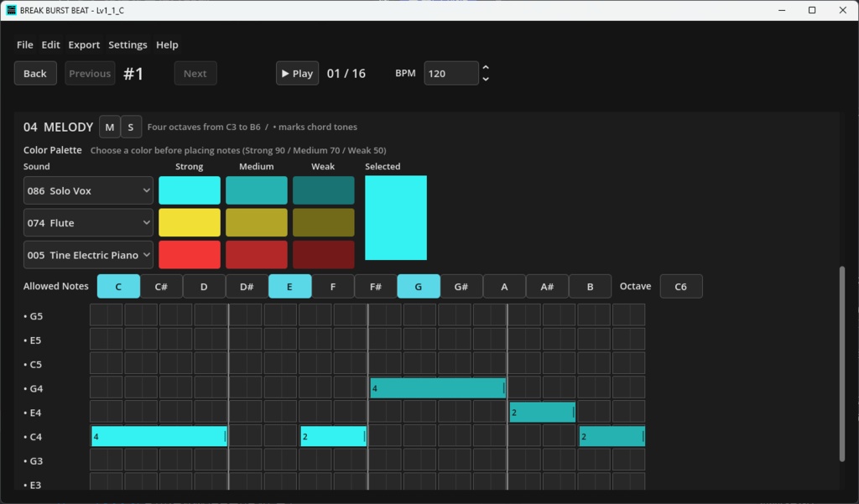The height and width of the screenshot is (504, 859).
Task: Open the Settings menu
Action: pyautogui.click(x=128, y=45)
